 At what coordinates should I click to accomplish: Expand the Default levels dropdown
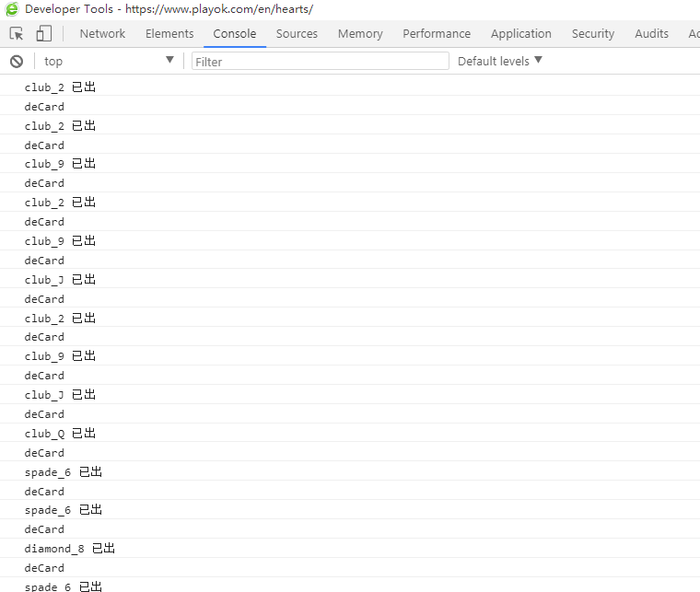(499, 61)
